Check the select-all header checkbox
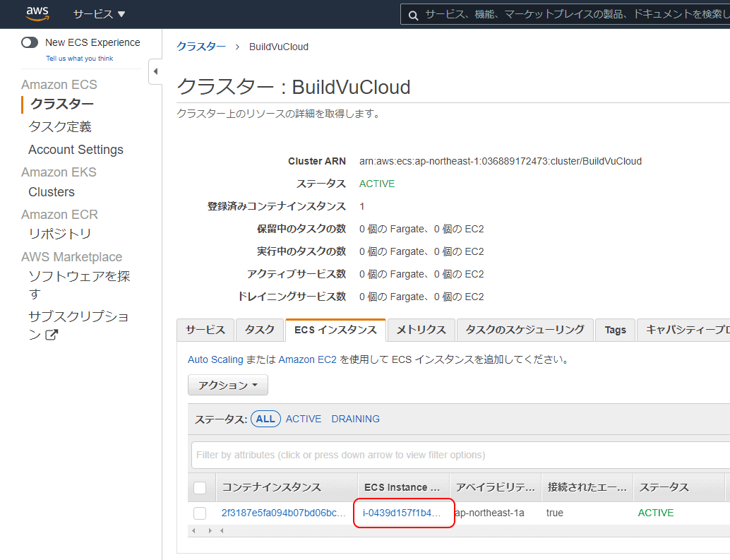The image size is (730, 560). point(200,487)
